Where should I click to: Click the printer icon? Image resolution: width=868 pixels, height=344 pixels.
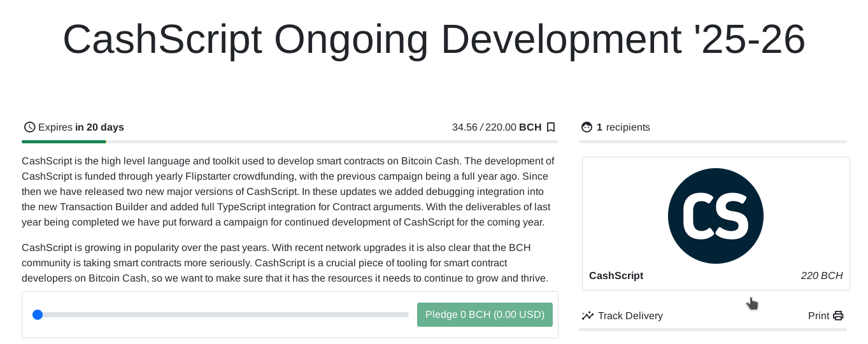838,316
